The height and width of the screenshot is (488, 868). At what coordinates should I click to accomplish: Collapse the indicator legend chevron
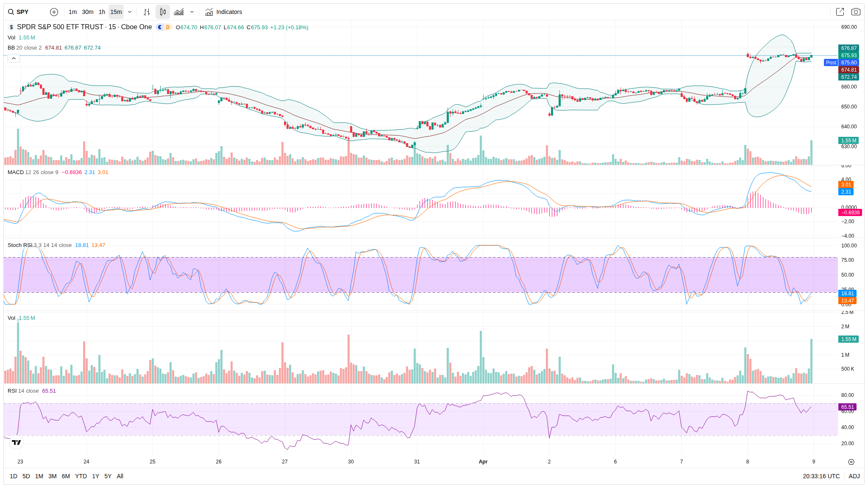point(14,58)
